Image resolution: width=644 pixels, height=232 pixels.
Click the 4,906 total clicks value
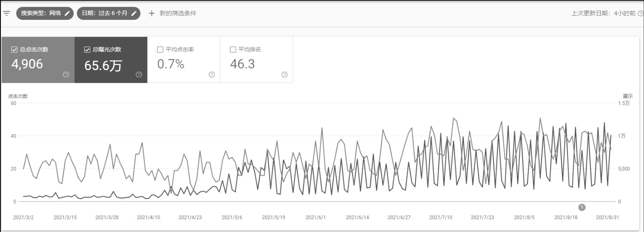tap(27, 64)
